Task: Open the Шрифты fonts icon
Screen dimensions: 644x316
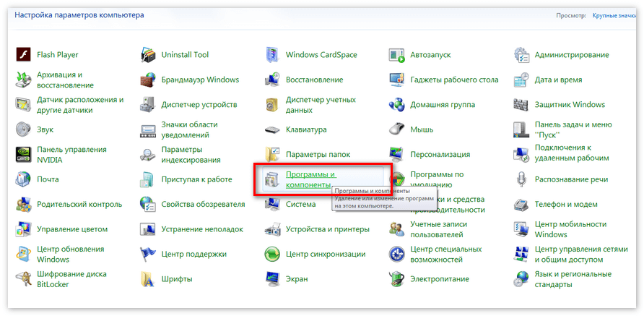Action: pos(149,278)
